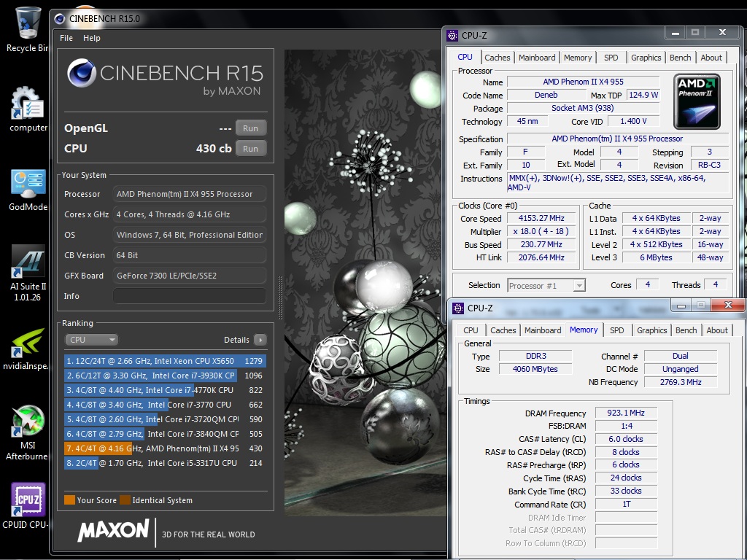Switch to Caches tab in upper CPU-Z window
Image resolution: width=747 pixels, height=560 pixels.
498,58
